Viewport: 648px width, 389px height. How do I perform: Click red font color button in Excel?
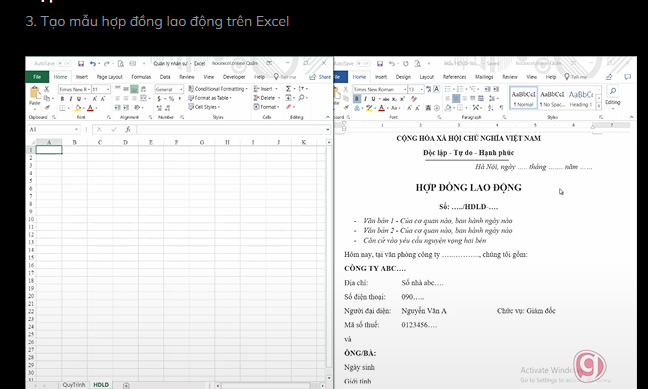click(90, 108)
